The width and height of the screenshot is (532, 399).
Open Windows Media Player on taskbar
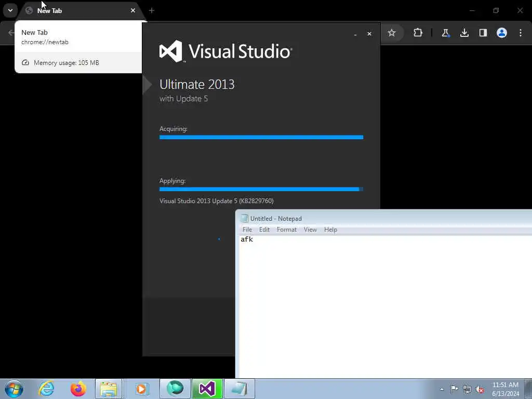141,389
